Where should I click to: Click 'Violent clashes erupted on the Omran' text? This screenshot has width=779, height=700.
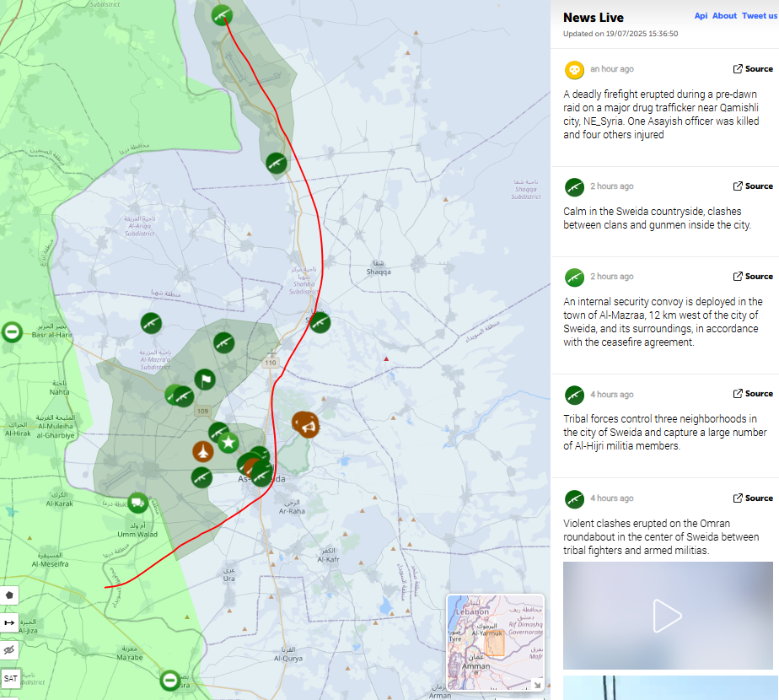661,537
